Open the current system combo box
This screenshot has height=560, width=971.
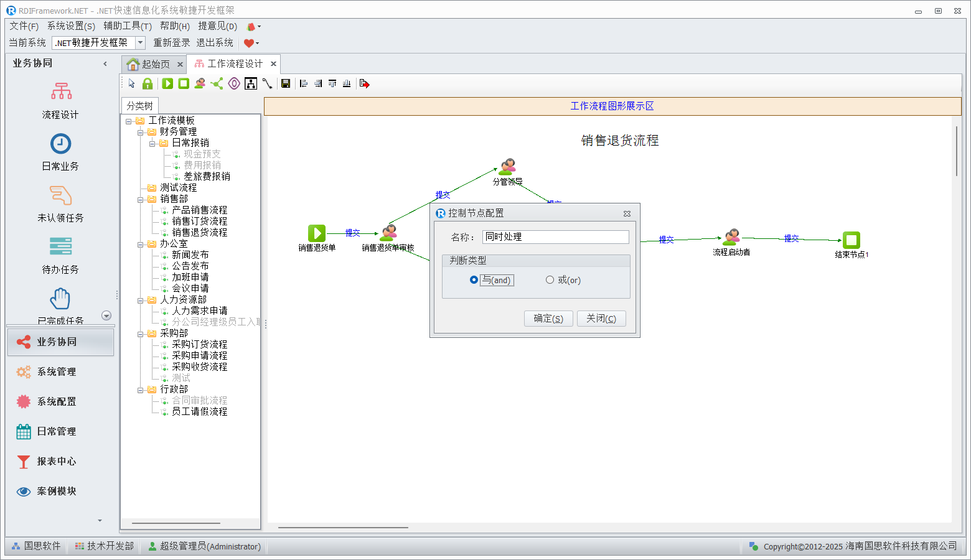(x=140, y=42)
